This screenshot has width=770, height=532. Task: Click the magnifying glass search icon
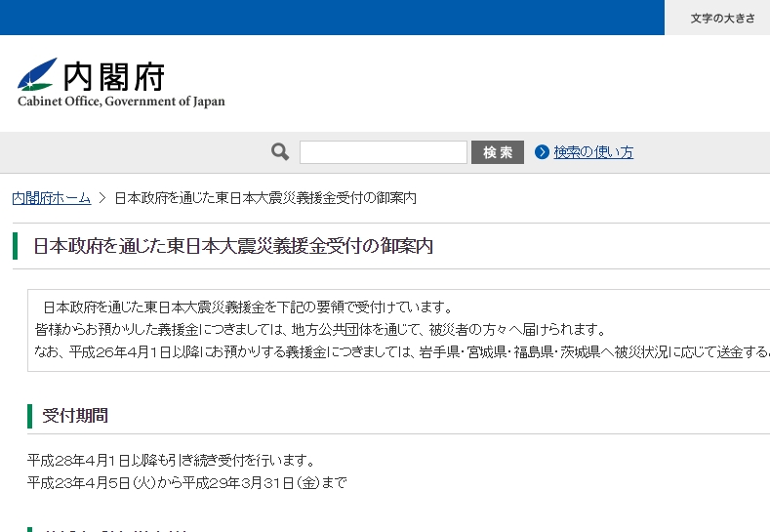click(280, 151)
